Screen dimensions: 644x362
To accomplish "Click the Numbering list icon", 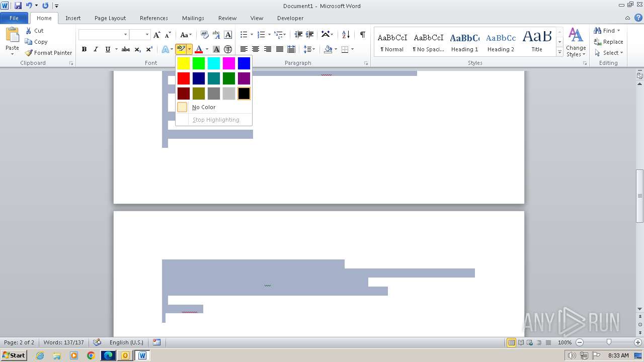I will click(x=261, y=35).
